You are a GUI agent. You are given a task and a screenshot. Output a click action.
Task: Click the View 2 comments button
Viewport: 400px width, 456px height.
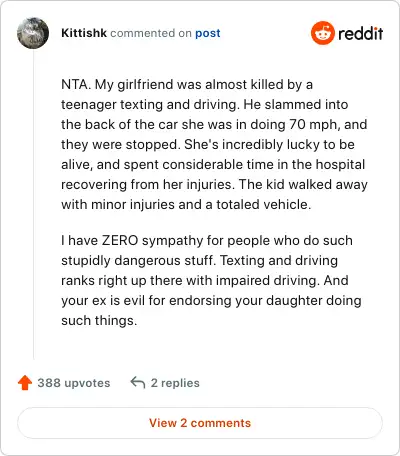pyautogui.click(x=200, y=423)
